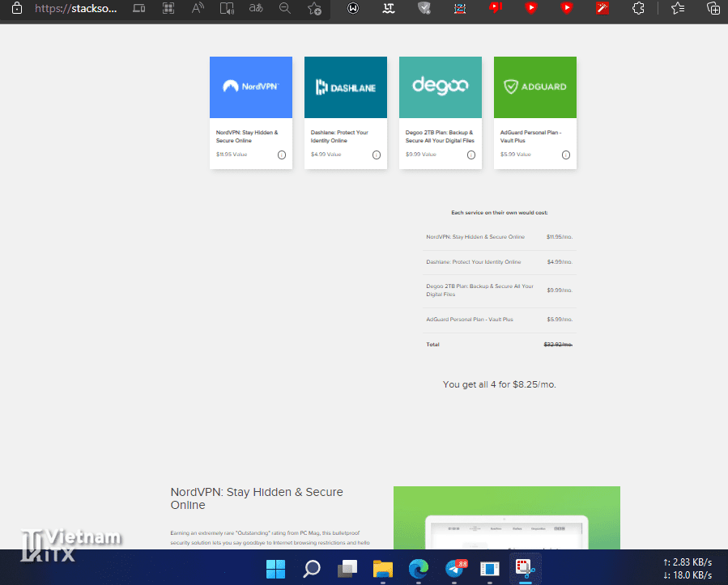Click the info icon on the NordVPN card
728x585 pixels.
point(282,155)
